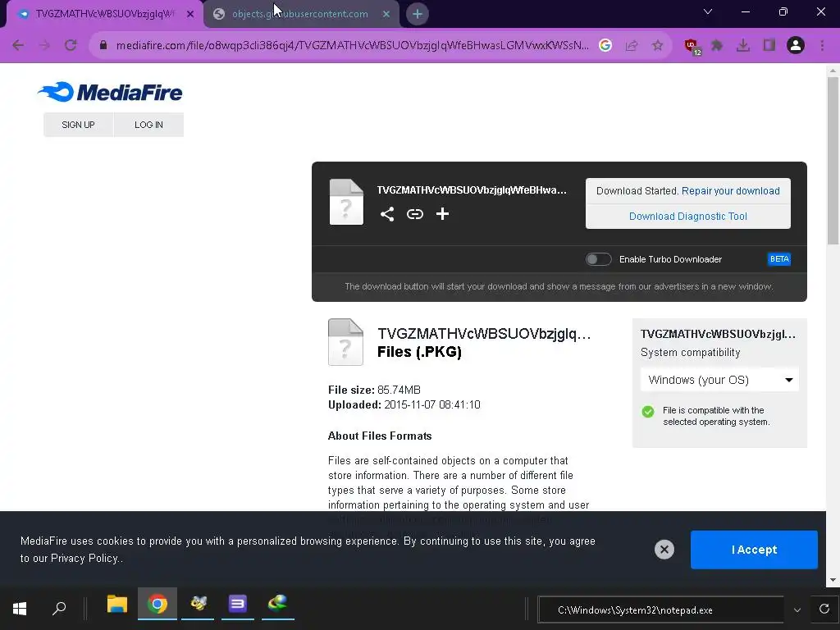Viewport: 840px width, 630px height.
Task: Open File Explorer from taskbar
Action: tap(116, 605)
